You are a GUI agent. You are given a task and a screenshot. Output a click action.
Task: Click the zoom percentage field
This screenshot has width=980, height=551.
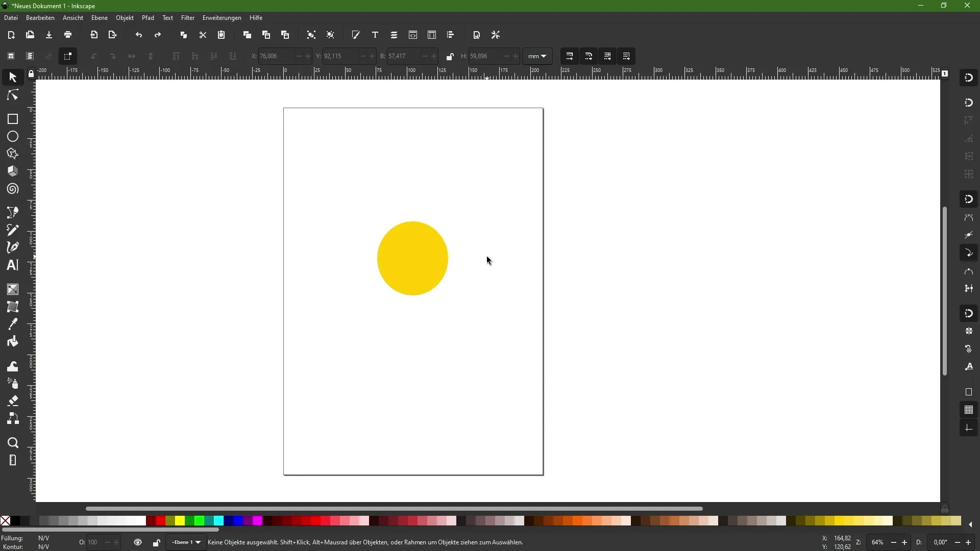pyautogui.click(x=878, y=542)
